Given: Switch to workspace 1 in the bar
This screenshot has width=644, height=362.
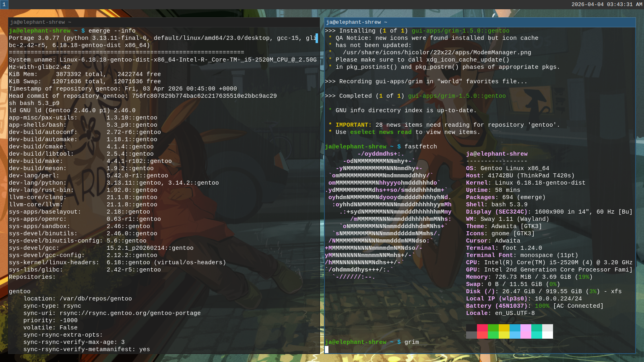Looking at the screenshot, I should [x=4, y=4].
